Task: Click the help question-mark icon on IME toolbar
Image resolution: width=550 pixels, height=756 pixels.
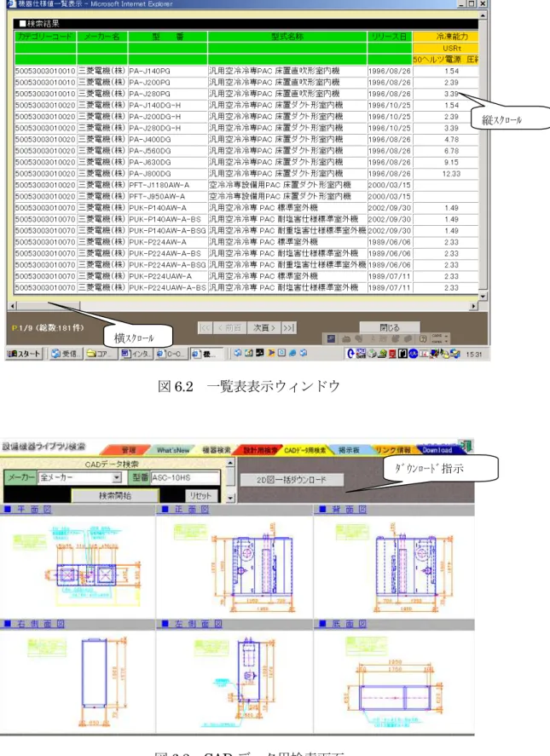Action: 423,339
